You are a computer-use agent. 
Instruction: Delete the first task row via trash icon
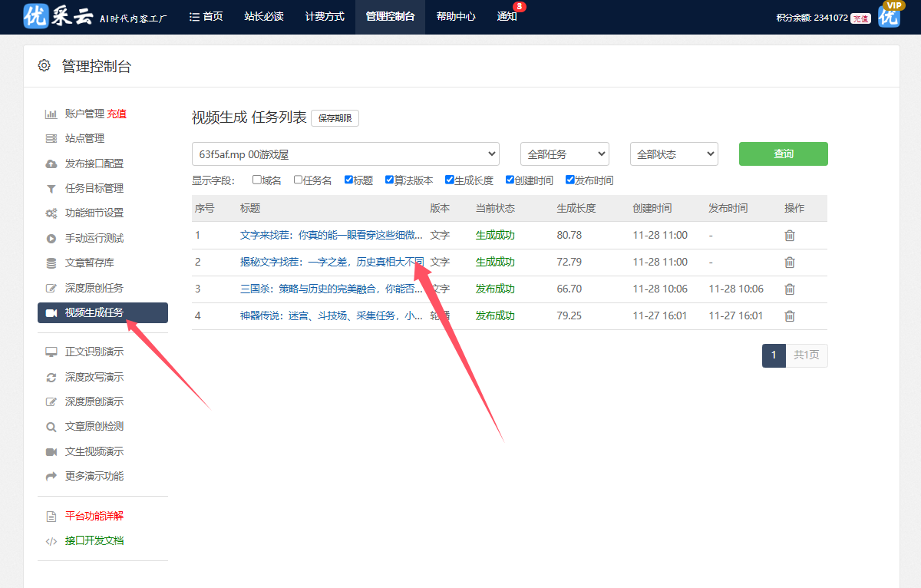(790, 236)
